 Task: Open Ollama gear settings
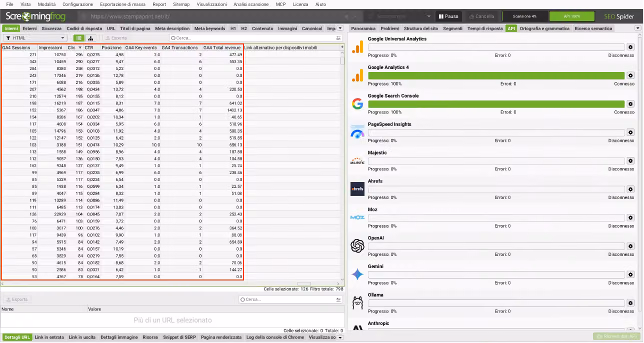coord(630,303)
